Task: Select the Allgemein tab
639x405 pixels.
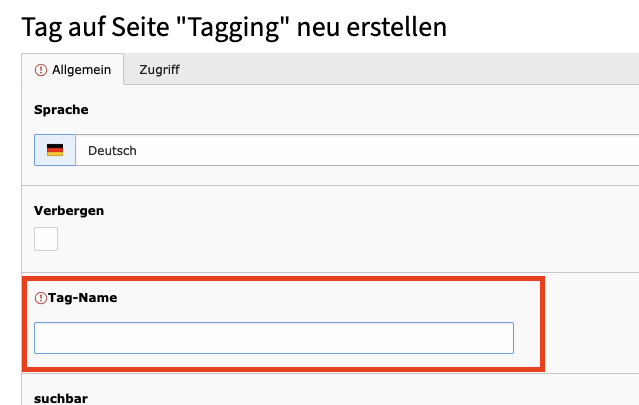Action: [x=73, y=69]
